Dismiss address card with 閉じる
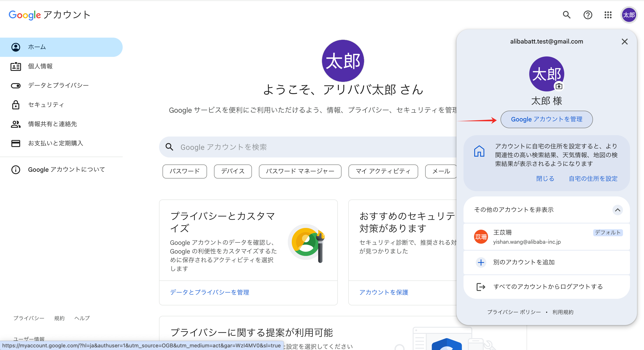This screenshot has height=350, width=644. click(545, 178)
